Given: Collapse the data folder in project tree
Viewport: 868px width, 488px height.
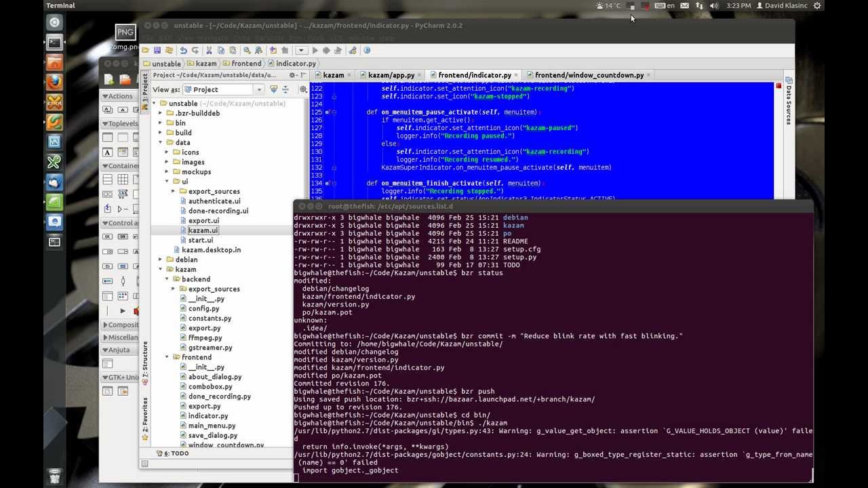Looking at the screenshot, I should 161,142.
